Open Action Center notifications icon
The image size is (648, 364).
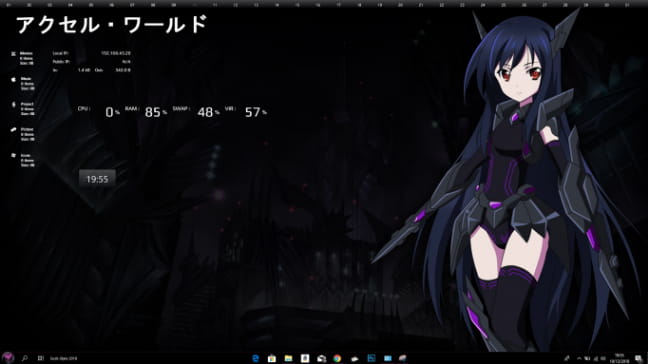coord(638,358)
